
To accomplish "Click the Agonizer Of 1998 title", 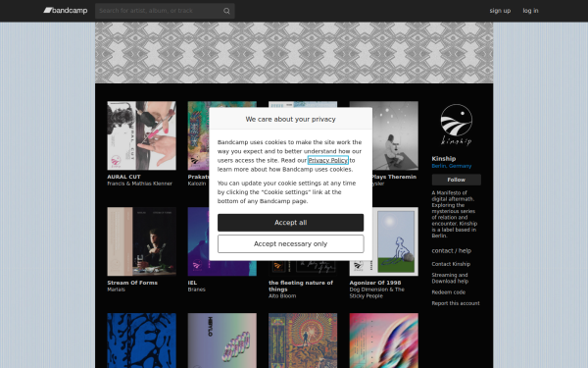I will pos(375,283).
